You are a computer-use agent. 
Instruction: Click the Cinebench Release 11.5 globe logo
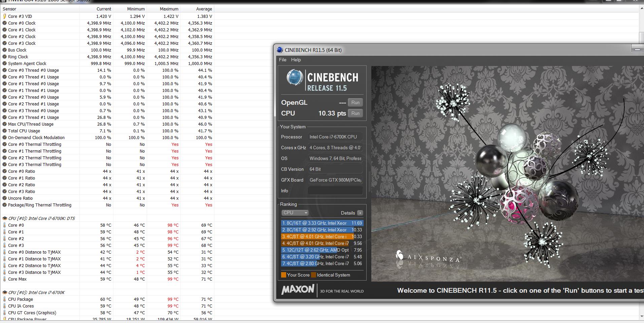coord(295,78)
